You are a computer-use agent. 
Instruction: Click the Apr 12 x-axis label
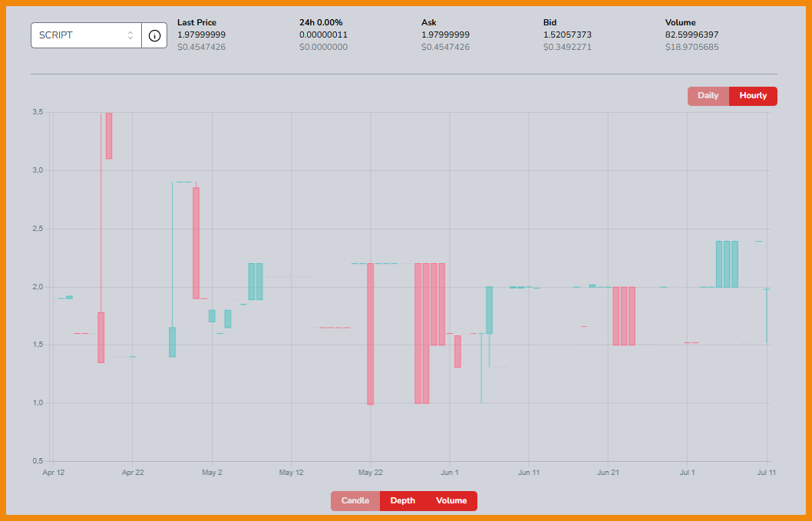pyautogui.click(x=53, y=473)
